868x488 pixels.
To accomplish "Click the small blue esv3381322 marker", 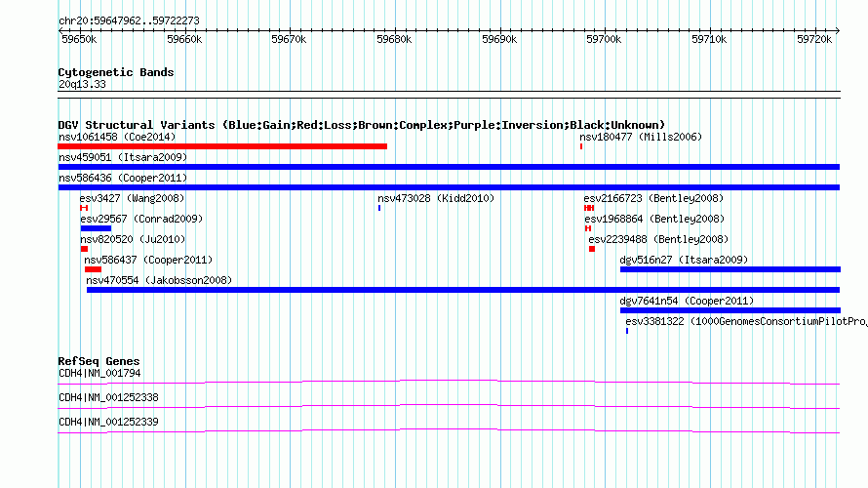I will (627, 331).
